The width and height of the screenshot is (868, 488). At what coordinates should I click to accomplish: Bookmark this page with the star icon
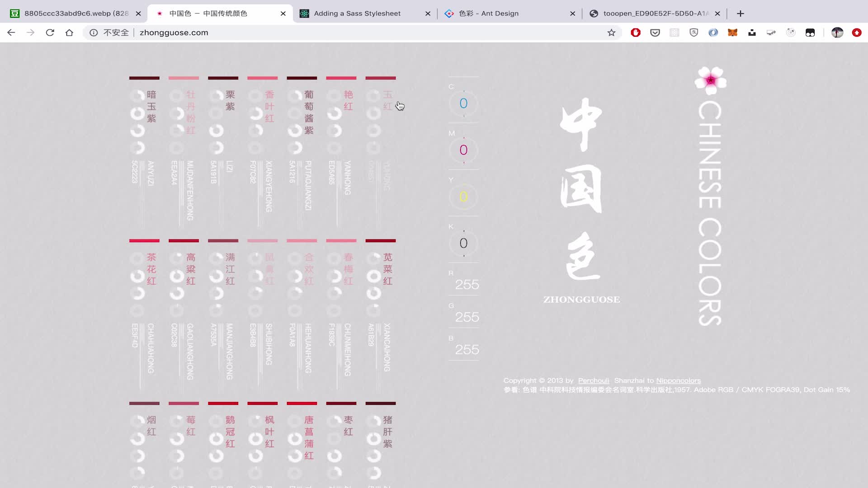[611, 33]
